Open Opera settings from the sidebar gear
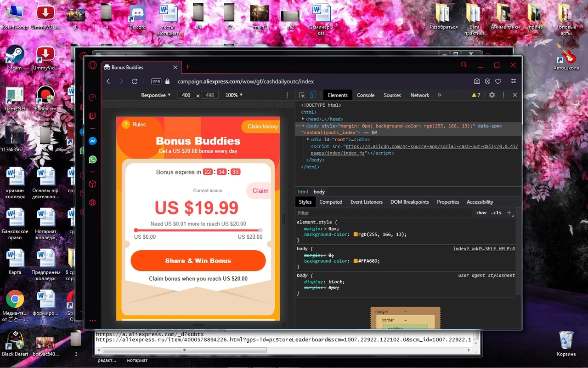 click(92, 202)
